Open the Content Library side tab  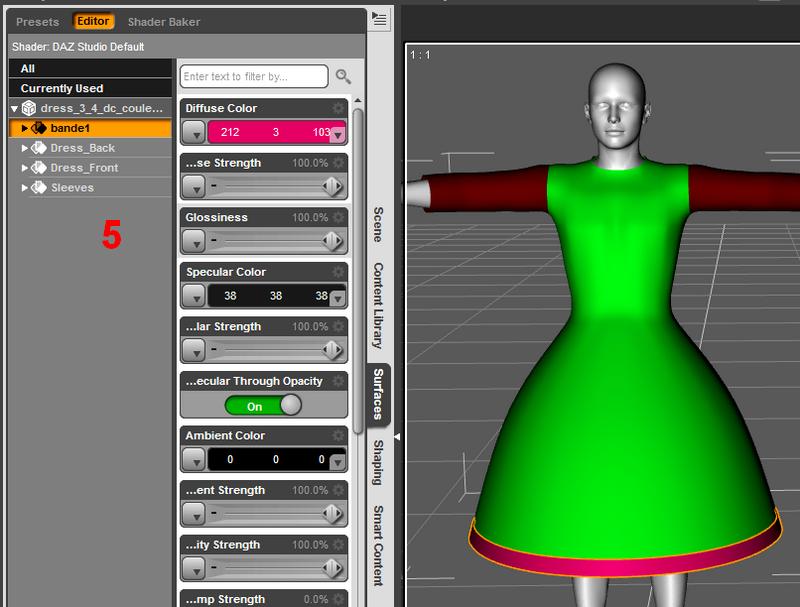(x=378, y=306)
